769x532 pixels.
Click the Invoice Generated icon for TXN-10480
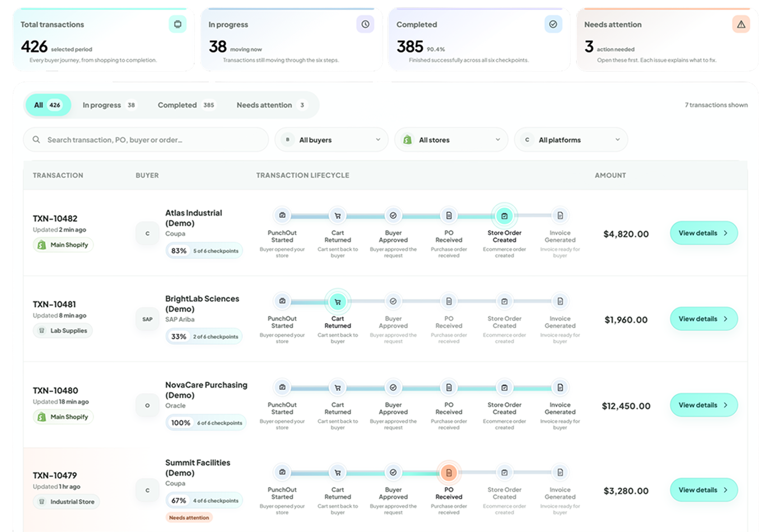point(560,388)
